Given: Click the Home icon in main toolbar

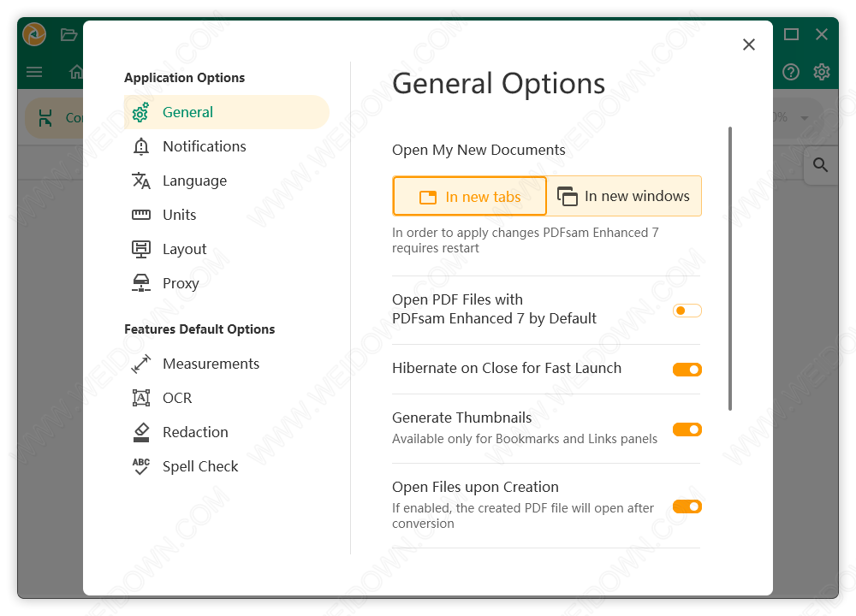Looking at the screenshot, I should click(76, 72).
